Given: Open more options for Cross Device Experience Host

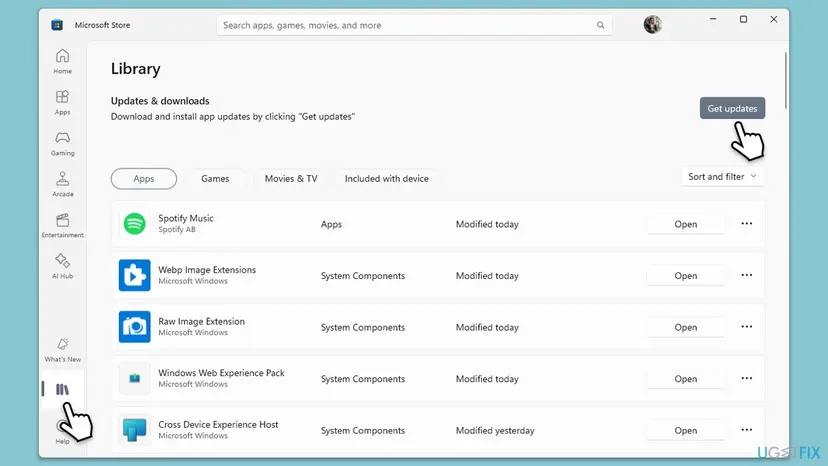Looking at the screenshot, I should (747, 430).
